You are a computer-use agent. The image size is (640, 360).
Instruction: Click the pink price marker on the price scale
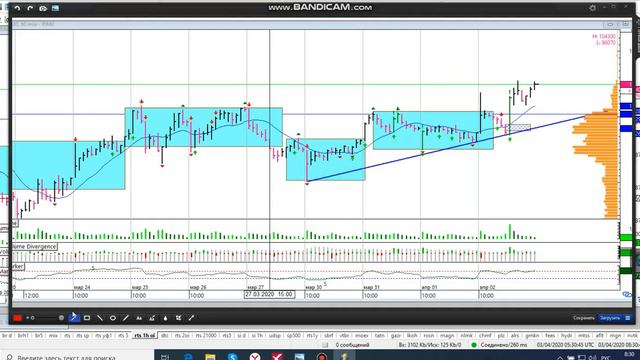[x=626, y=85]
